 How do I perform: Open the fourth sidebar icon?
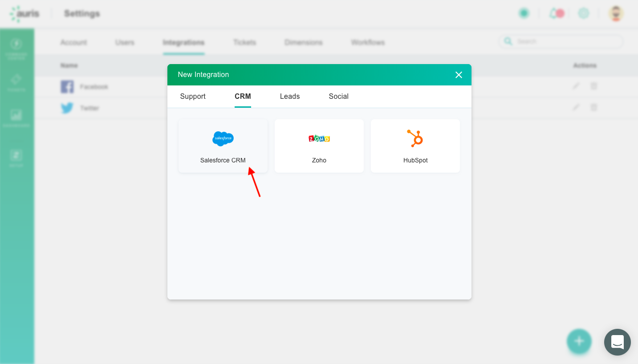coord(16,155)
